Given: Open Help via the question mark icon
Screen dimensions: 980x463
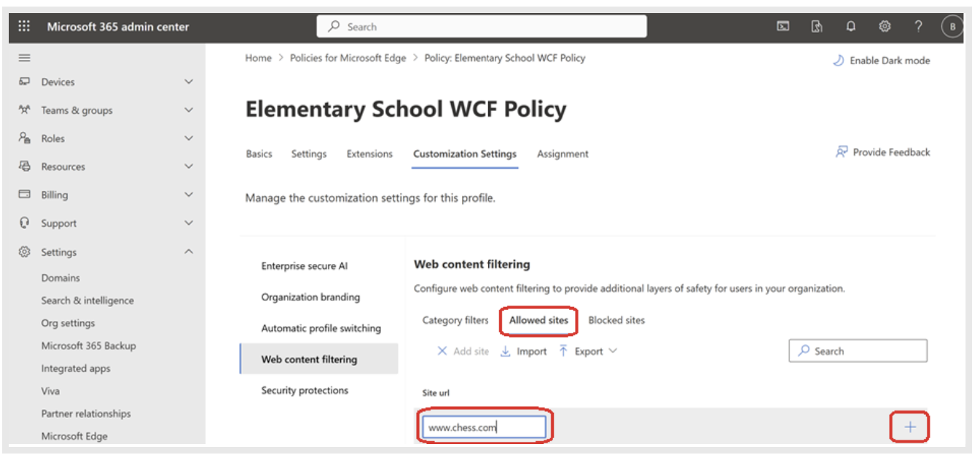Looking at the screenshot, I should [918, 26].
